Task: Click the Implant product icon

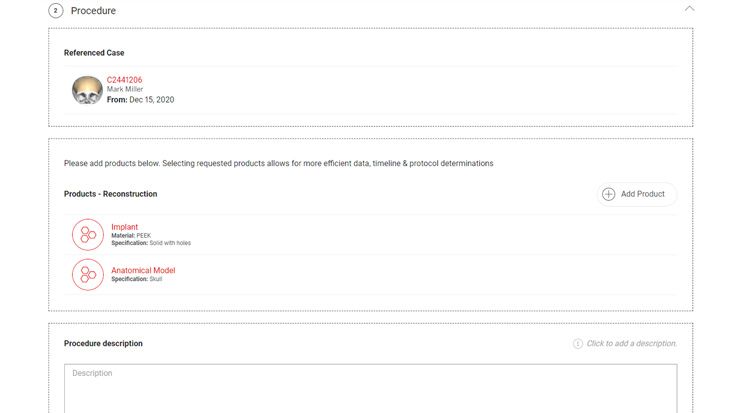Action: pos(88,234)
